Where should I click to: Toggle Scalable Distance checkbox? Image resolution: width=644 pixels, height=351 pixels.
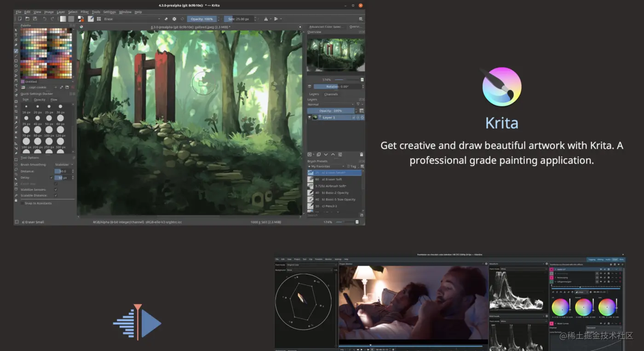pos(56,195)
